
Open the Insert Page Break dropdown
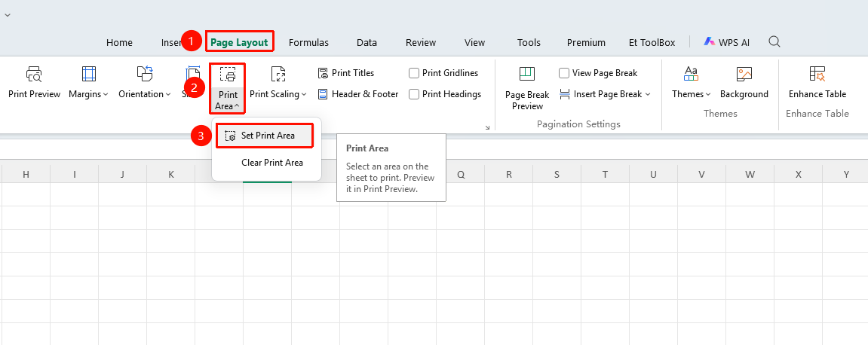click(605, 94)
